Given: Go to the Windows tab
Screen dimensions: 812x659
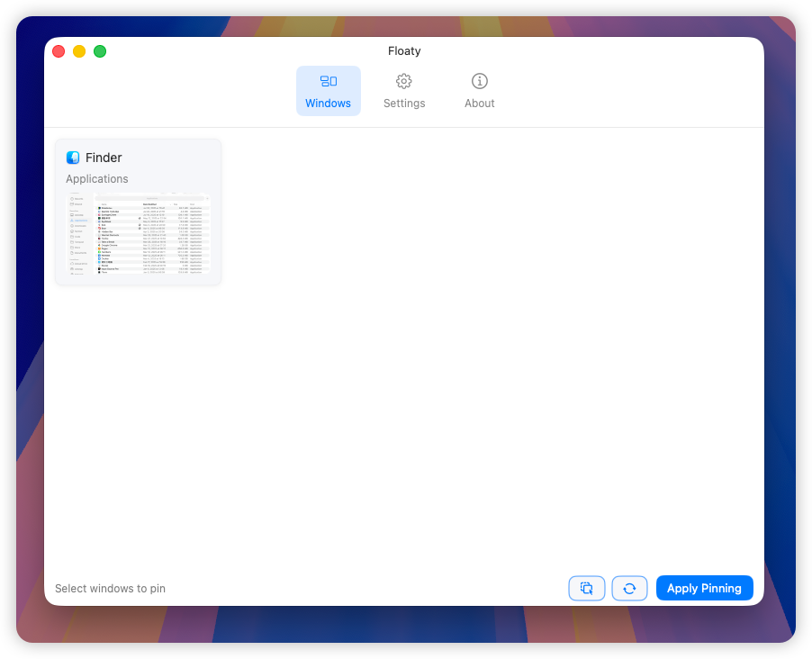Looking at the screenshot, I should tap(328, 90).
